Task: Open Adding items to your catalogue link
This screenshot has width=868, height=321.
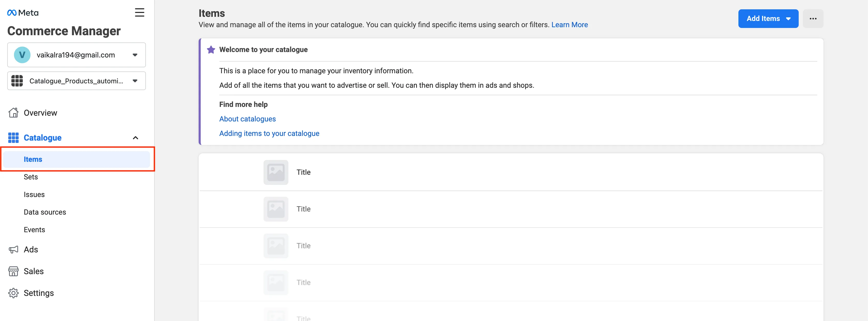Action: click(269, 134)
